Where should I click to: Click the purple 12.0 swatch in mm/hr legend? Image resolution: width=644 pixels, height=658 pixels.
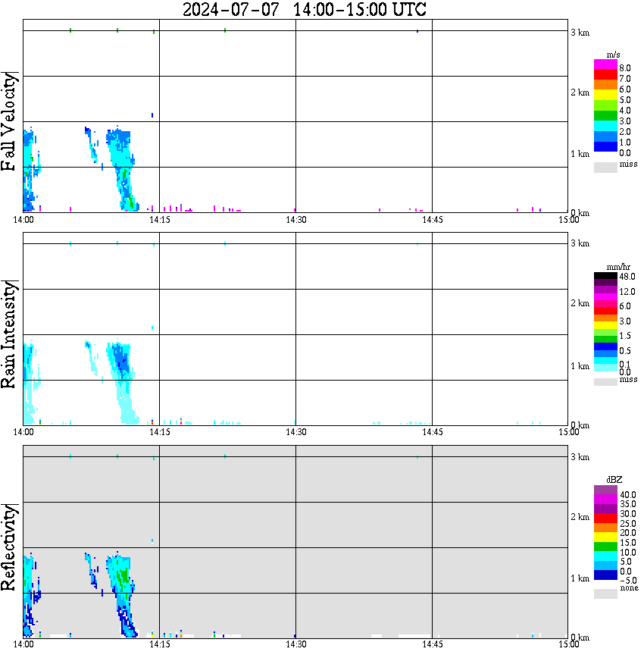pyautogui.click(x=605, y=290)
